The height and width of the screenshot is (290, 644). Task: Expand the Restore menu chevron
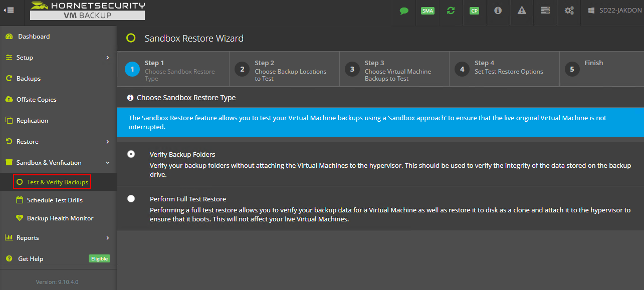107,142
